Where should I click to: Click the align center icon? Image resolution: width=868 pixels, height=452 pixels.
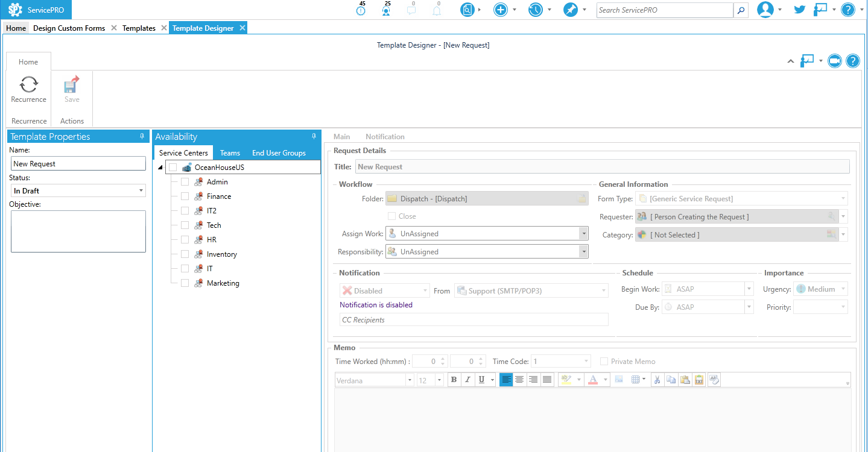tap(519, 380)
